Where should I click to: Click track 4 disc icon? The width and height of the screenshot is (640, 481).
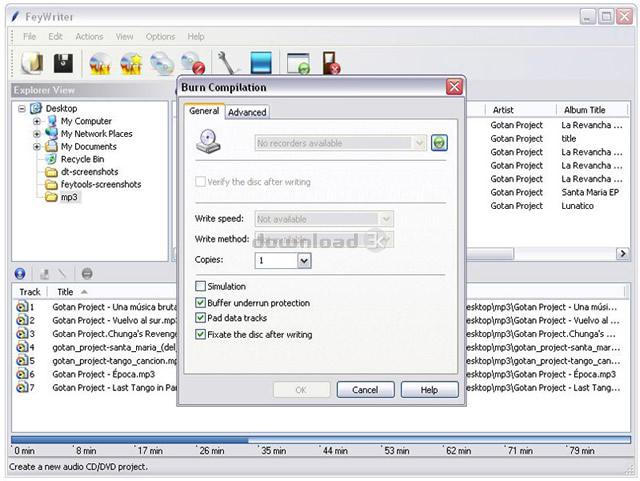pyautogui.click(x=21, y=347)
